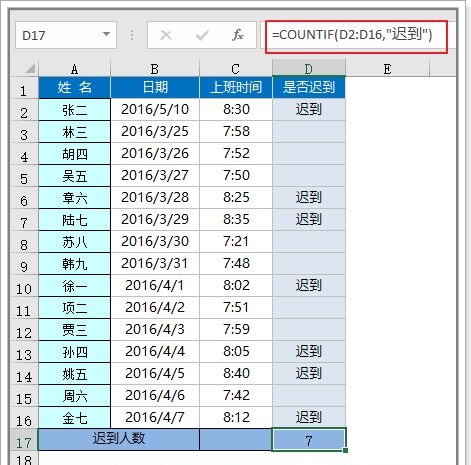Select cell containing 张二

point(75,110)
